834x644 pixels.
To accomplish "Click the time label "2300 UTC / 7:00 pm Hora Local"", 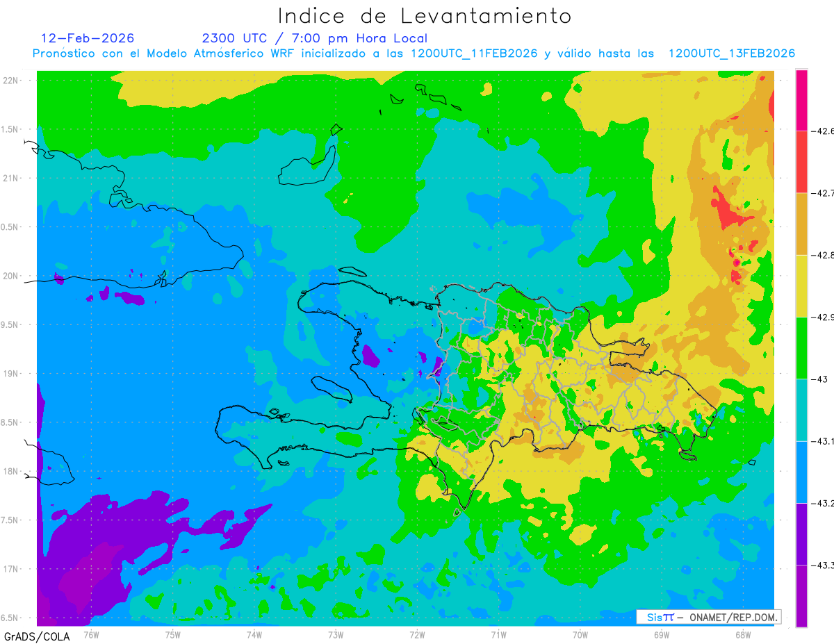I will [x=315, y=38].
